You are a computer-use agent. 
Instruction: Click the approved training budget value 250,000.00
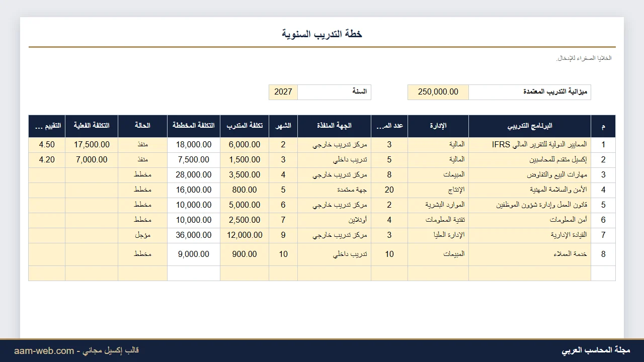438,92
